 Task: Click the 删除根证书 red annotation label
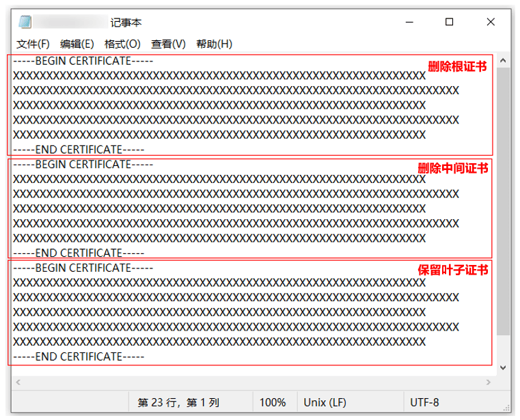click(457, 67)
